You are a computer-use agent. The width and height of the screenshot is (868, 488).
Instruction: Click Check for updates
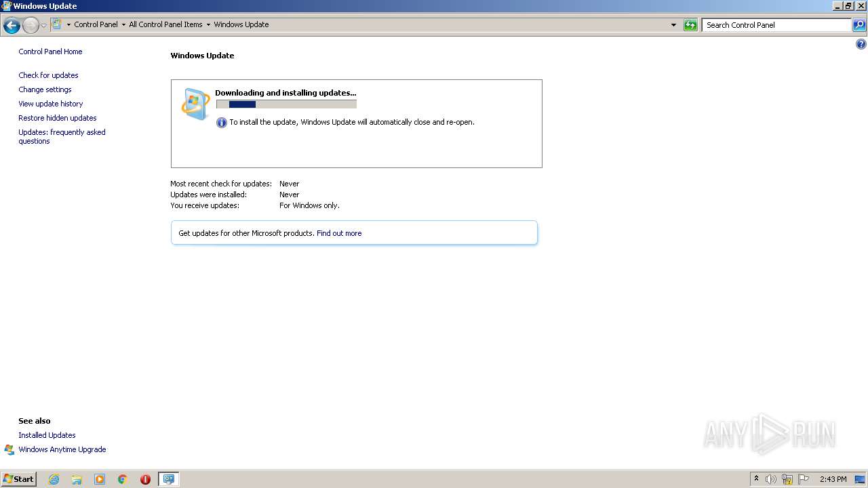click(x=48, y=75)
